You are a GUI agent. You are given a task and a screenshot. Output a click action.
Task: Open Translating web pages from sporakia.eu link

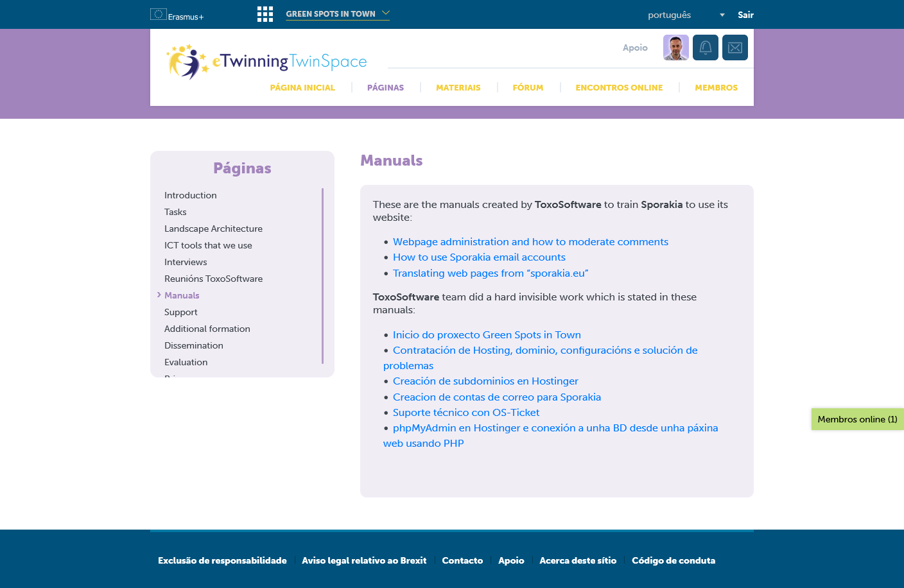491,273
